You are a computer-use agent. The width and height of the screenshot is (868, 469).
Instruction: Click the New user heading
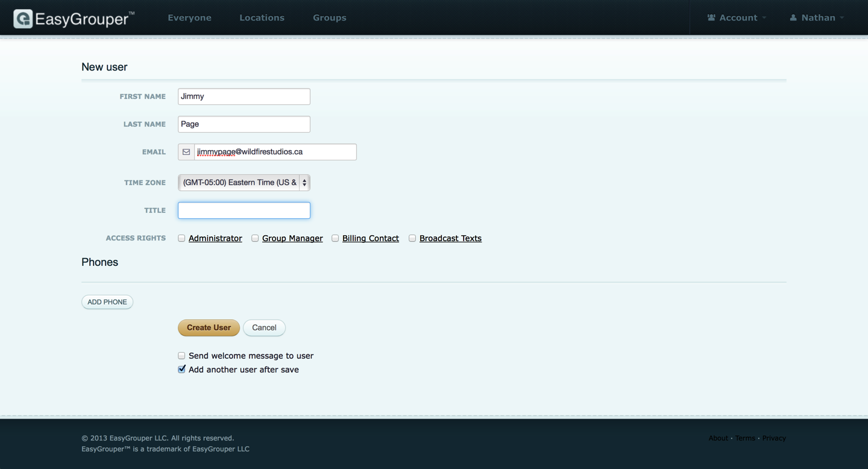[104, 67]
